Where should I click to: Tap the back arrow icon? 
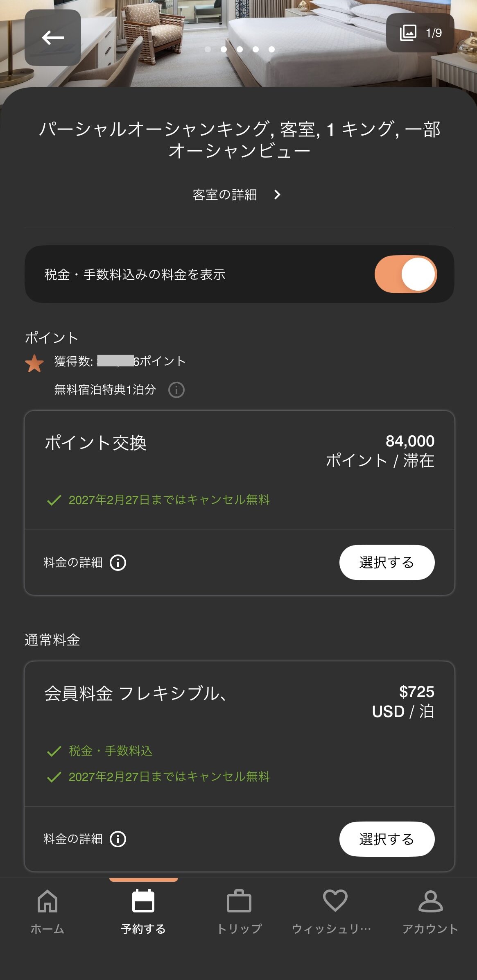pos(53,38)
